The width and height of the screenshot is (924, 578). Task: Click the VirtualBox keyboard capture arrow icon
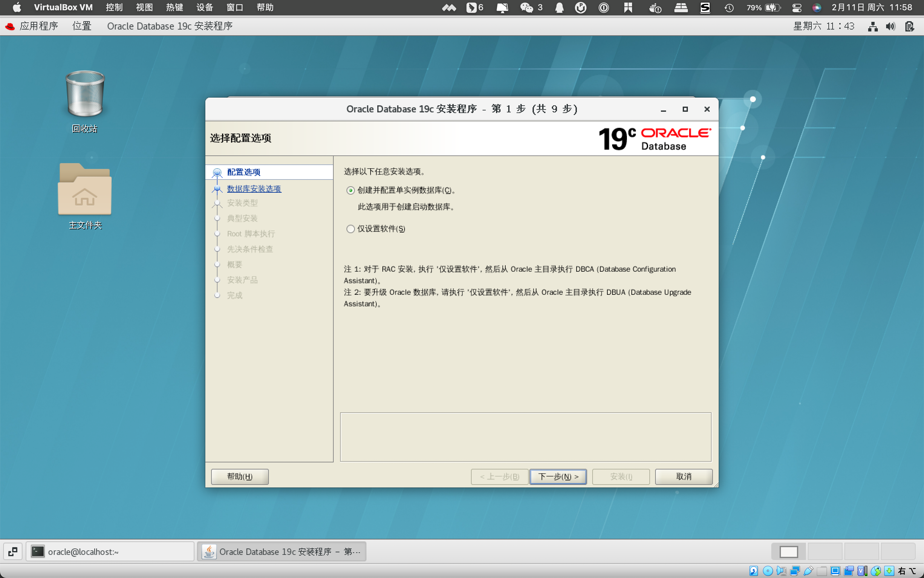(x=889, y=571)
